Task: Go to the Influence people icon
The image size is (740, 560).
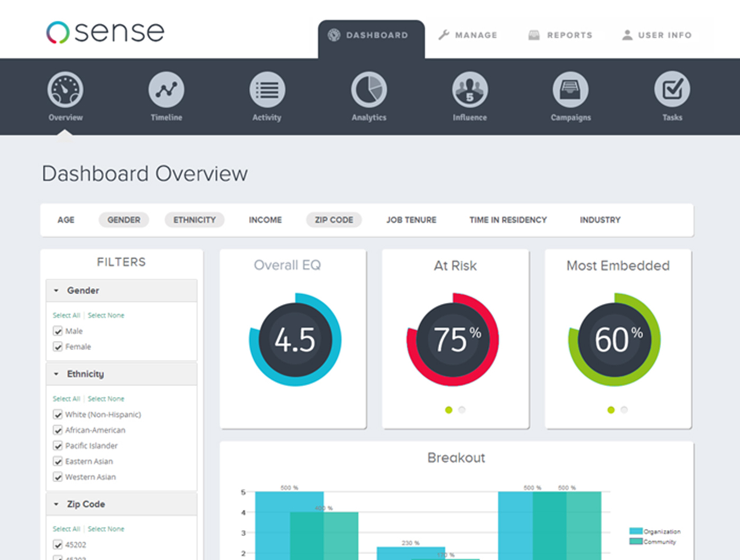Action: tap(470, 89)
